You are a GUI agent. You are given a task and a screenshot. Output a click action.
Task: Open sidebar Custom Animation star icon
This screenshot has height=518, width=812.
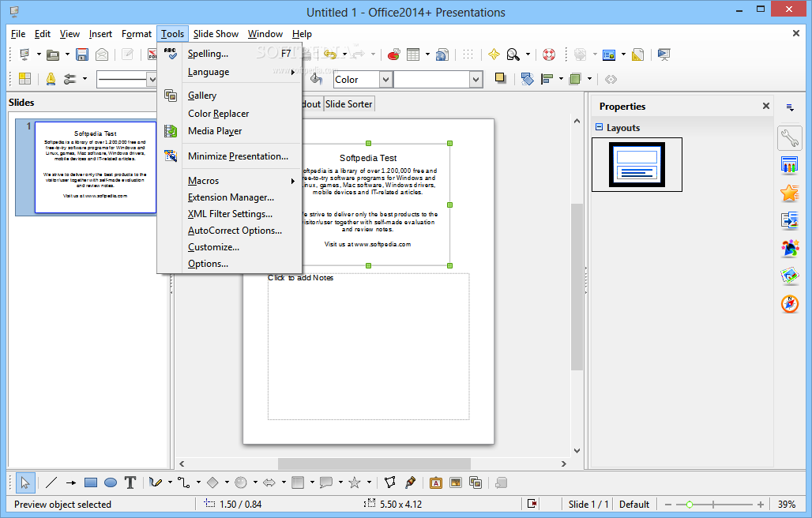click(790, 193)
